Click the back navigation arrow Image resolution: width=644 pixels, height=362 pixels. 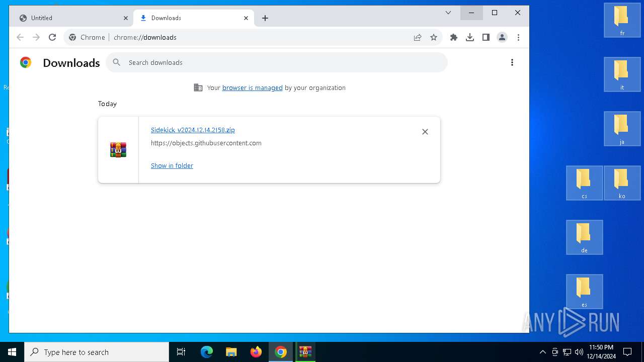[20, 37]
